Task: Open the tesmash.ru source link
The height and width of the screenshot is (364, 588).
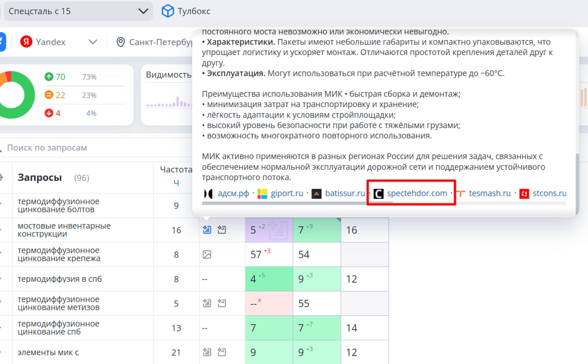Action: click(x=490, y=193)
